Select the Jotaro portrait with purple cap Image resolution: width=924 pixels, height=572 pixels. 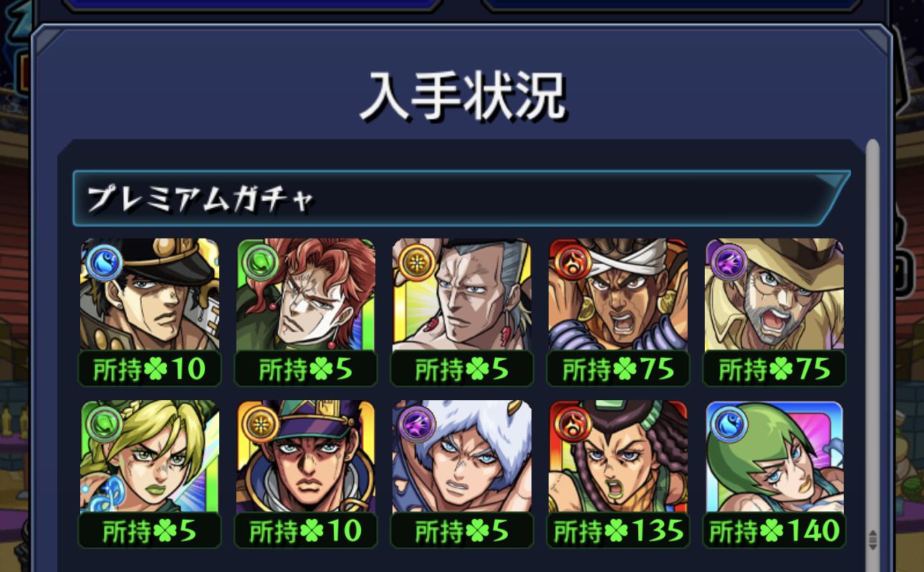click(x=306, y=457)
